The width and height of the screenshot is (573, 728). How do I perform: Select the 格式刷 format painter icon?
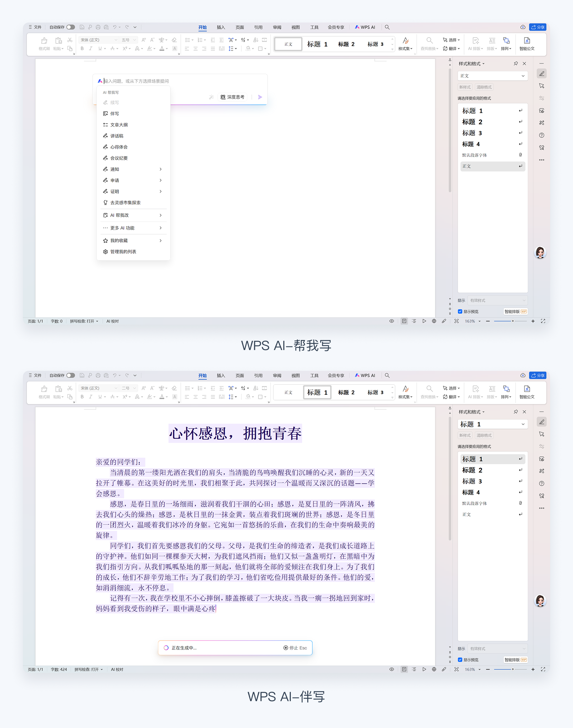(x=44, y=43)
